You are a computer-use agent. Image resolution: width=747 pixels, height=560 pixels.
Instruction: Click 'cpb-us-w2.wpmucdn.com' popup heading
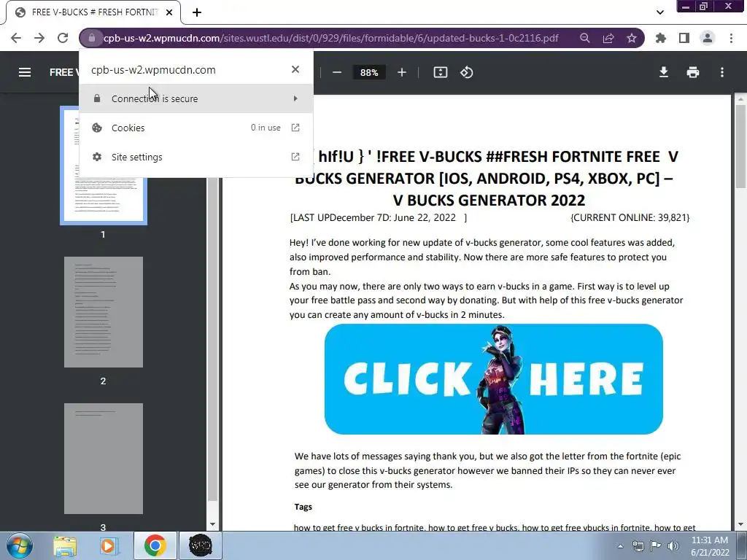point(153,70)
